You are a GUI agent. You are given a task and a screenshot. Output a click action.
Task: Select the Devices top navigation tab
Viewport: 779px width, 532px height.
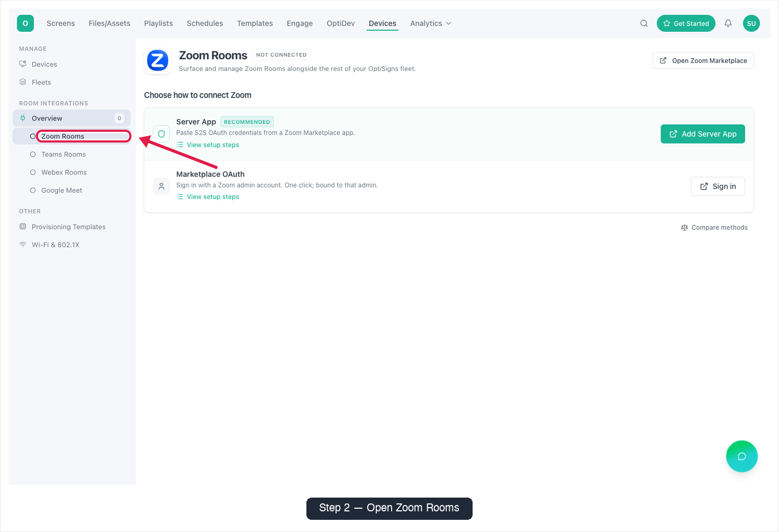coord(383,23)
